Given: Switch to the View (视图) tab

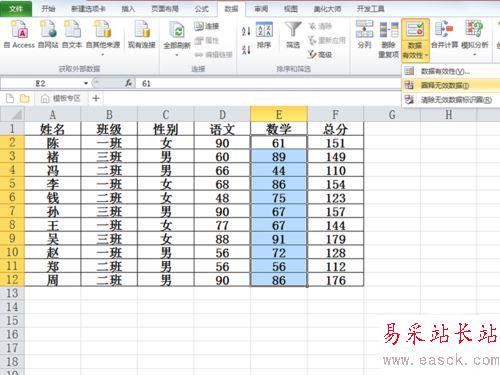Looking at the screenshot, I should pyautogui.click(x=290, y=9).
